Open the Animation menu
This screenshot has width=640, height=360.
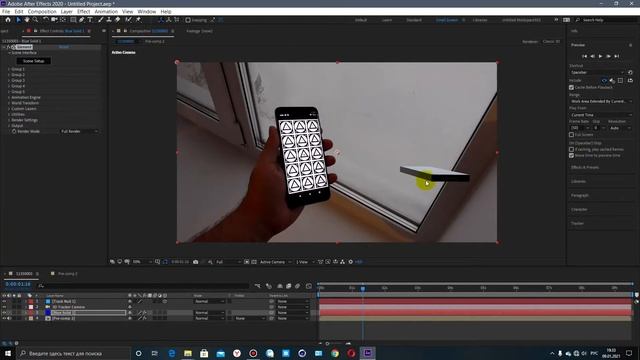tap(106, 11)
